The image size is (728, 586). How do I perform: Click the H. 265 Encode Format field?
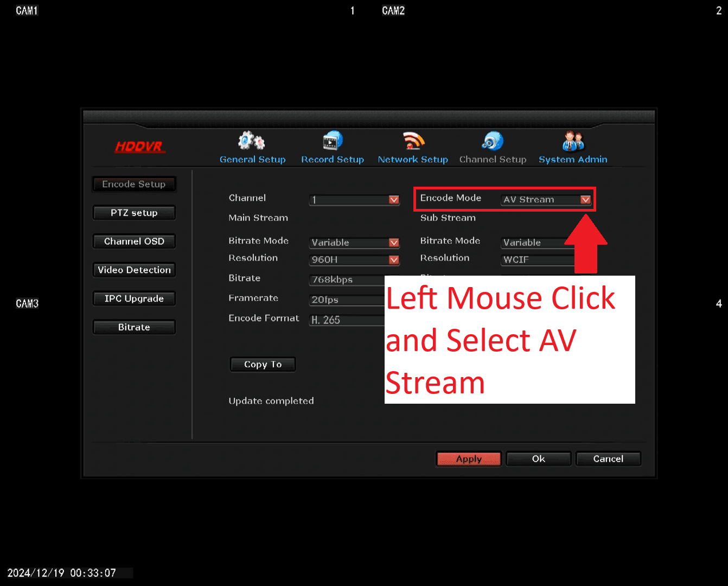[347, 320]
